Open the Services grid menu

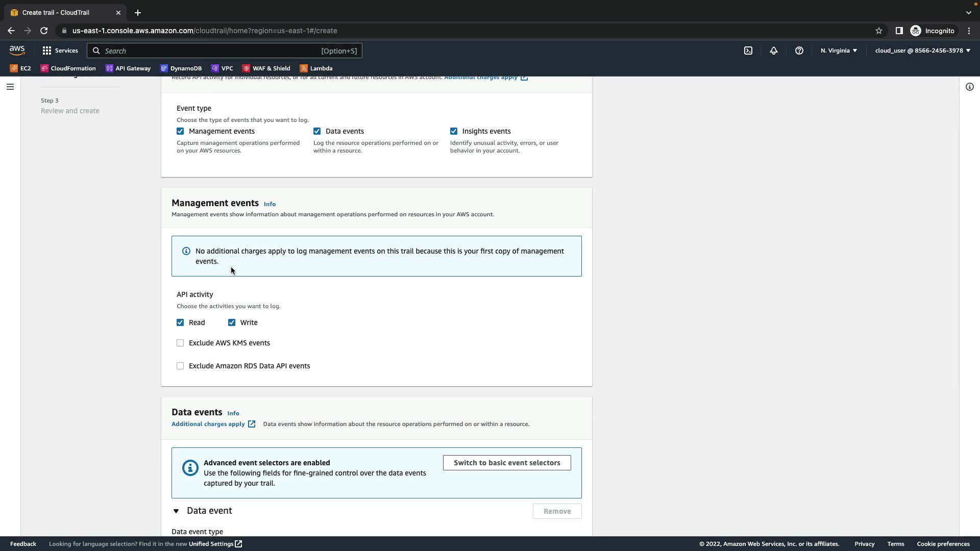60,51
